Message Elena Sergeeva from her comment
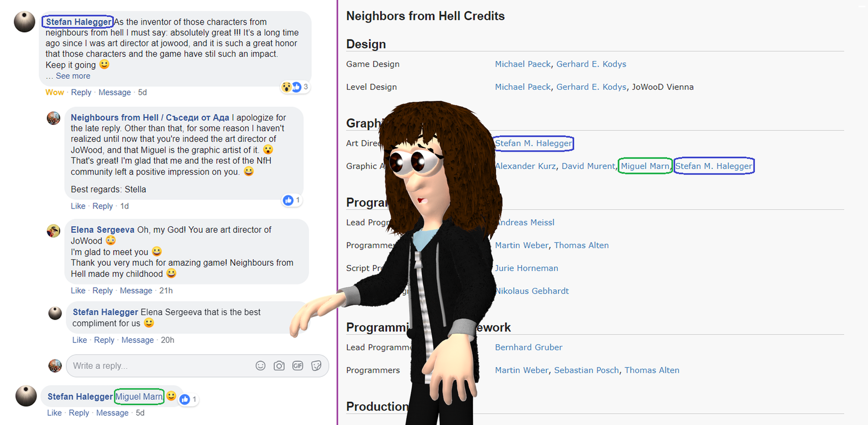The height and width of the screenshot is (425, 868). click(136, 291)
